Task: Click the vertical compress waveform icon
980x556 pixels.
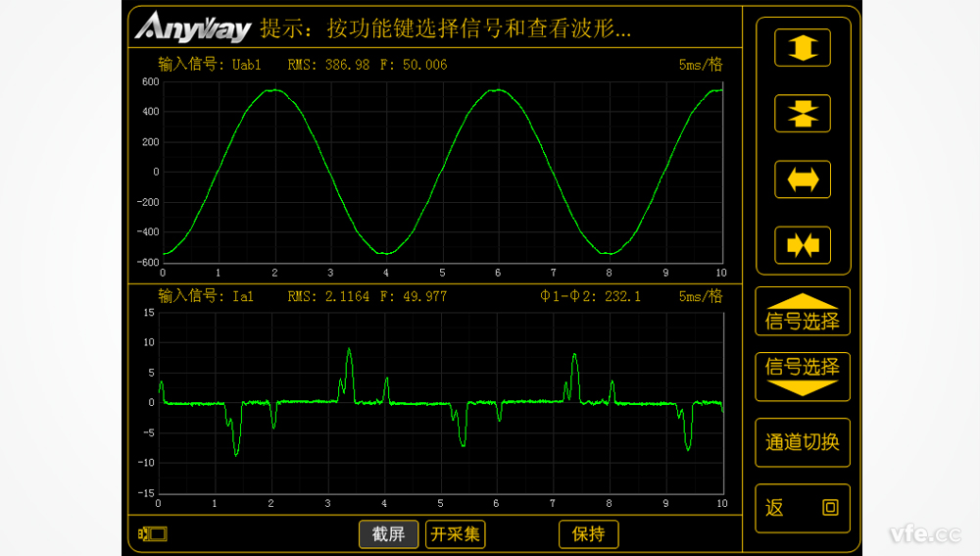Action: [802, 114]
